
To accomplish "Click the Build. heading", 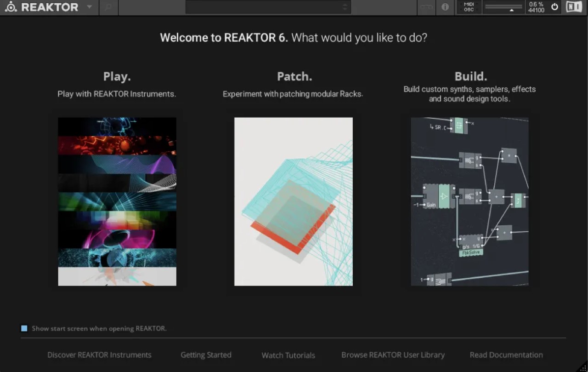I will 471,76.
